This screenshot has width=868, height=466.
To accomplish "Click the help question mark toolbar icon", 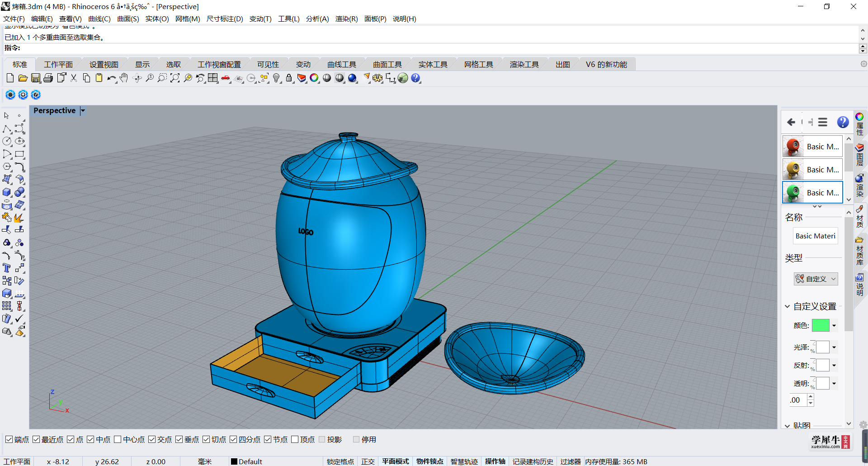I will click(x=415, y=78).
